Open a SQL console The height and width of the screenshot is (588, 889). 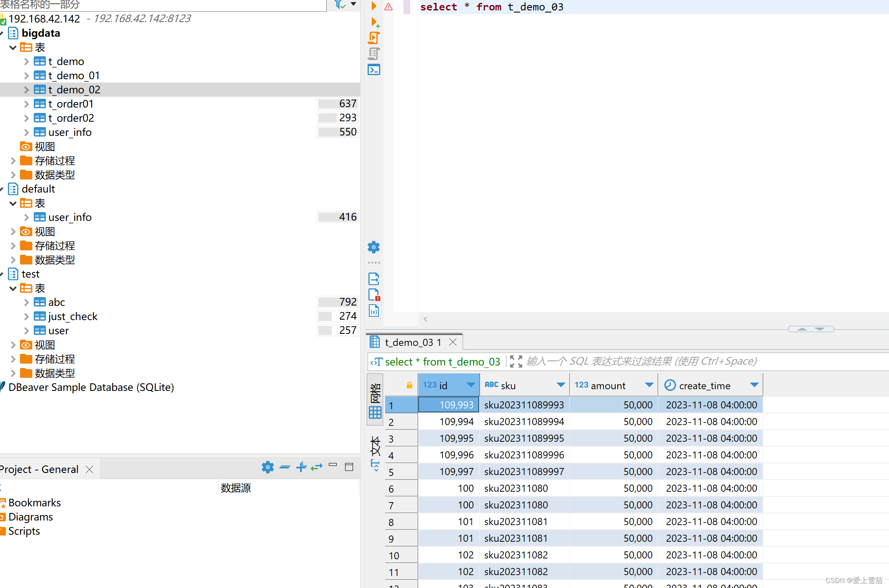pyautogui.click(x=374, y=70)
